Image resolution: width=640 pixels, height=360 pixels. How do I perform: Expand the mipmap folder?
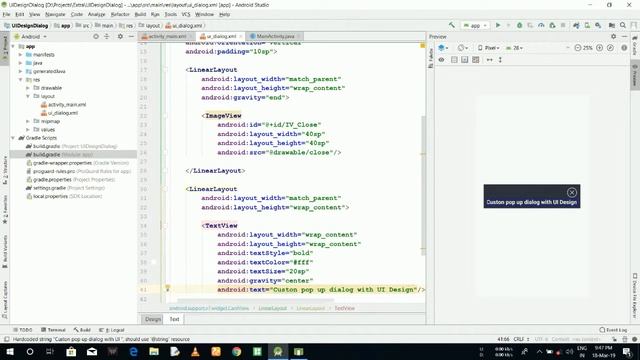coord(28,121)
